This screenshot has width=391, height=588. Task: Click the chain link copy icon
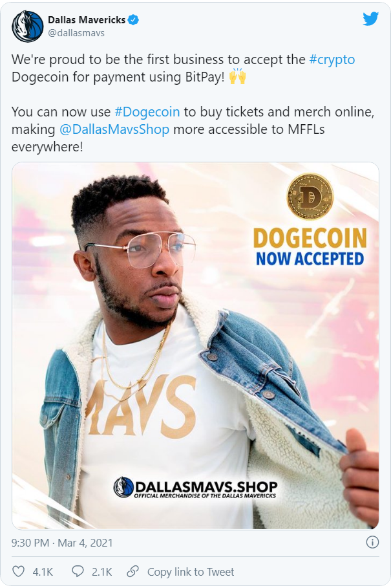(132, 571)
